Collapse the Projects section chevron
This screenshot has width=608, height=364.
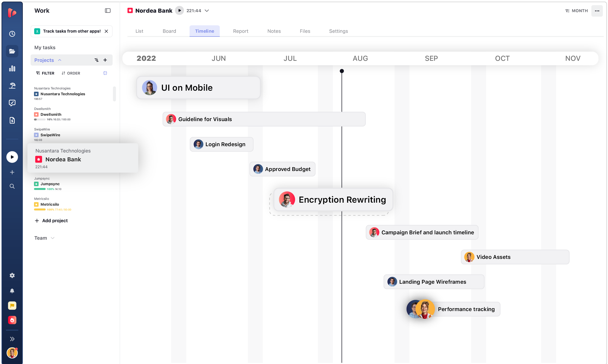60,60
